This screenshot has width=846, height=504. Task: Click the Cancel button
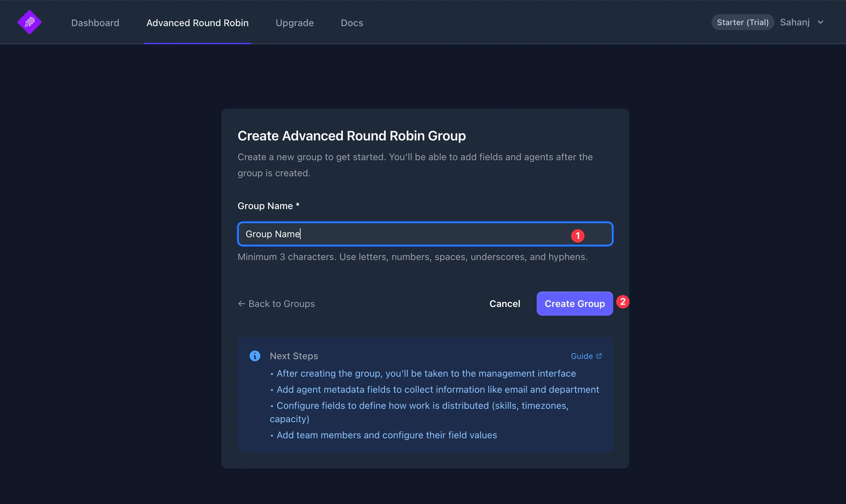tap(505, 303)
